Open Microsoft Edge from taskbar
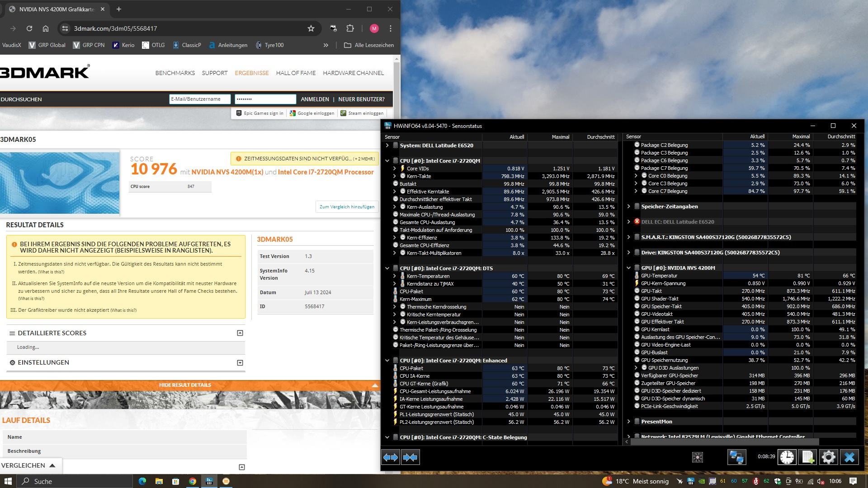This screenshot has width=868, height=488. [142, 481]
